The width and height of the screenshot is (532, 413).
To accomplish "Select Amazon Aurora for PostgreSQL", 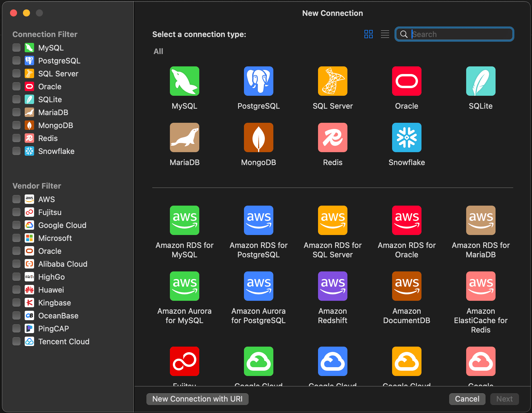I will 259,286.
